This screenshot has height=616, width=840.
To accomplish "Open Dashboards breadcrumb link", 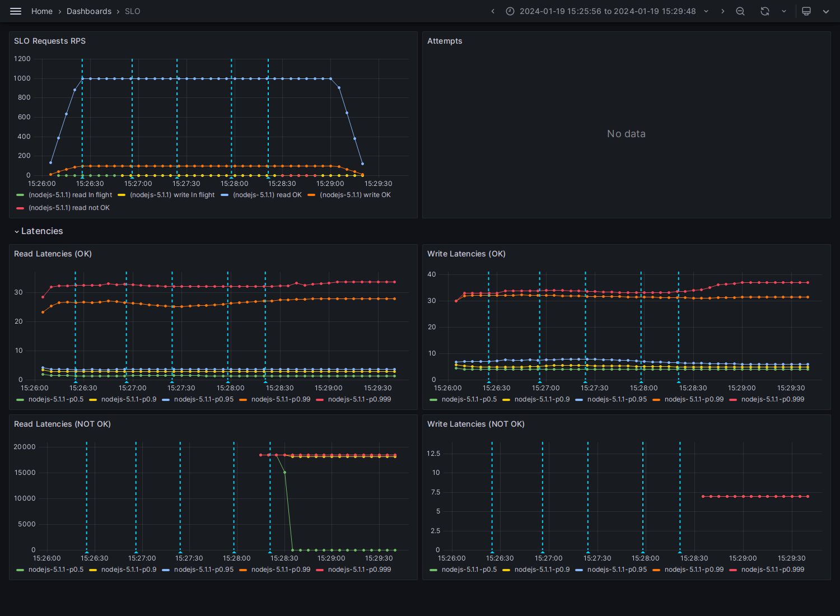I will (89, 11).
